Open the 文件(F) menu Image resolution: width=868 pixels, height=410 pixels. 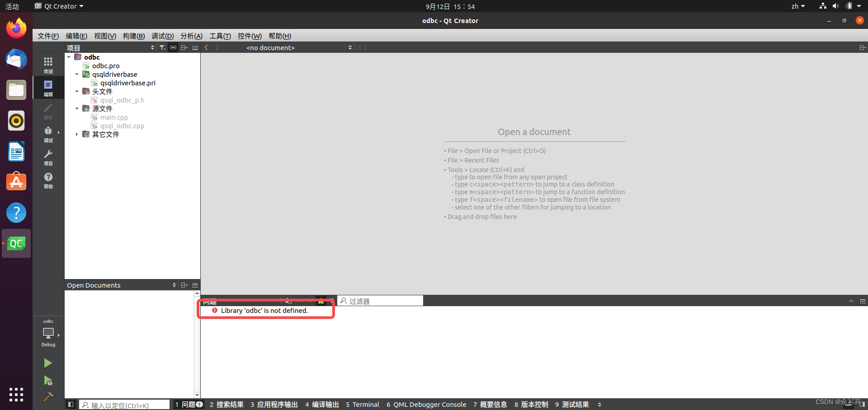coord(48,36)
